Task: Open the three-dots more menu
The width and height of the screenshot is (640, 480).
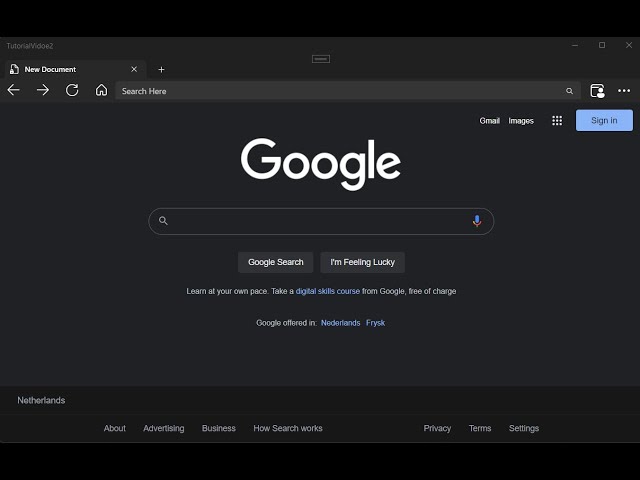Action: tap(624, 91)
